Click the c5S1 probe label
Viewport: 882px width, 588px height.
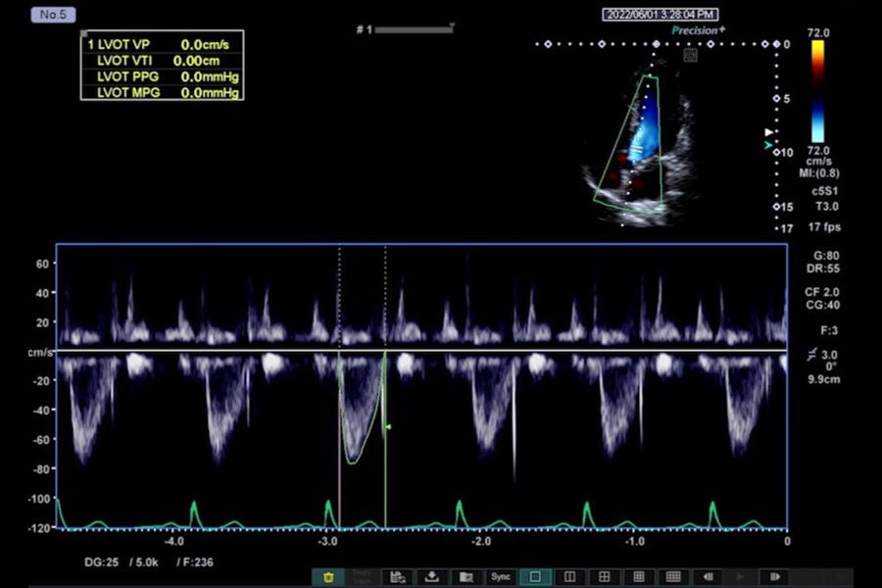click(x=824, y=191)
